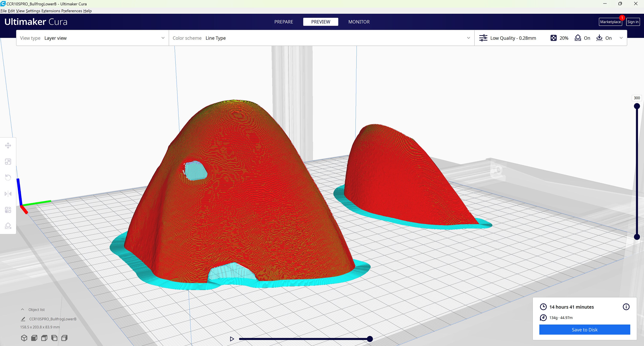
Task: Toggle the layer preview play button
Action: pos(232,339)
